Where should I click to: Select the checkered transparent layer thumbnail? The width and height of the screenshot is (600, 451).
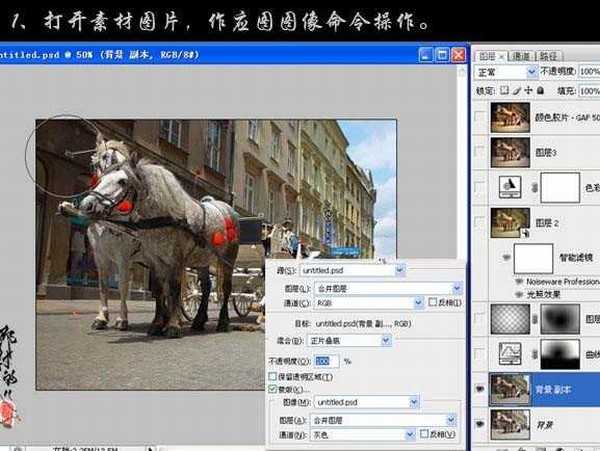[510, 319]
